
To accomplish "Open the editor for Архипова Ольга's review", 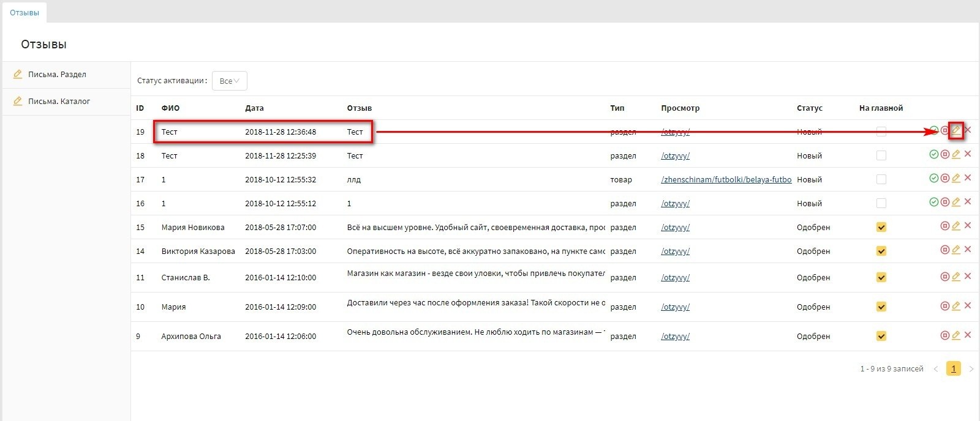I will pos(956,335).
